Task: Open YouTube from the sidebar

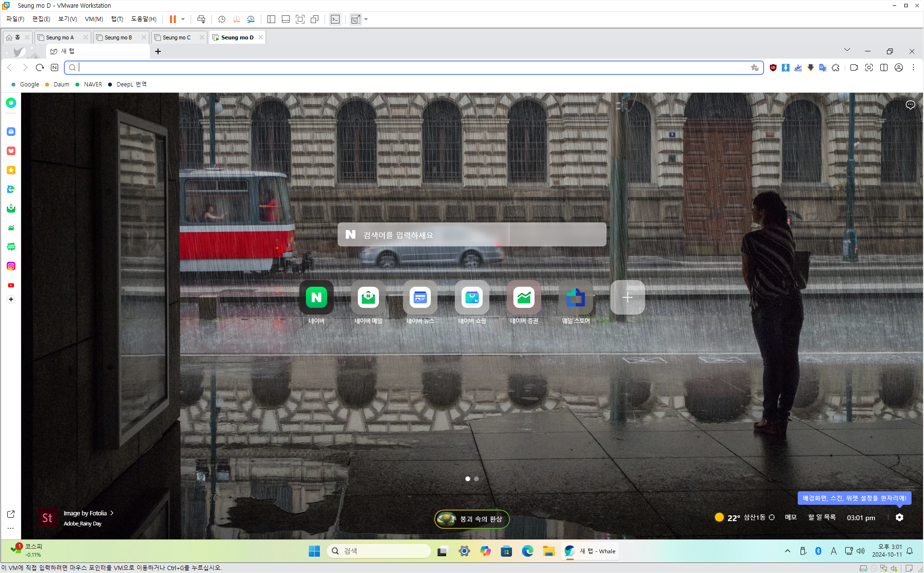Action: (x=11, y=285)
